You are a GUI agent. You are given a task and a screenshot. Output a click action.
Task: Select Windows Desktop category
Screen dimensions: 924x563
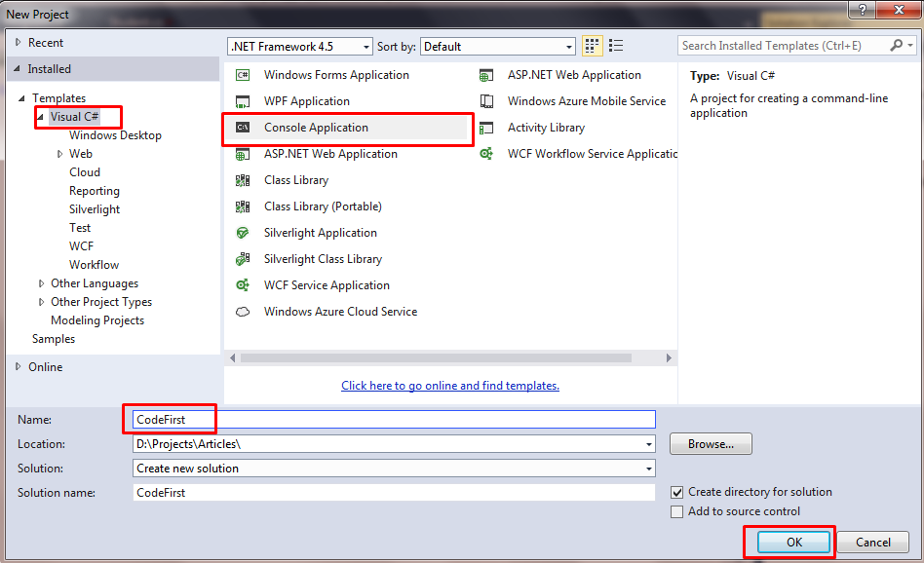115,135
